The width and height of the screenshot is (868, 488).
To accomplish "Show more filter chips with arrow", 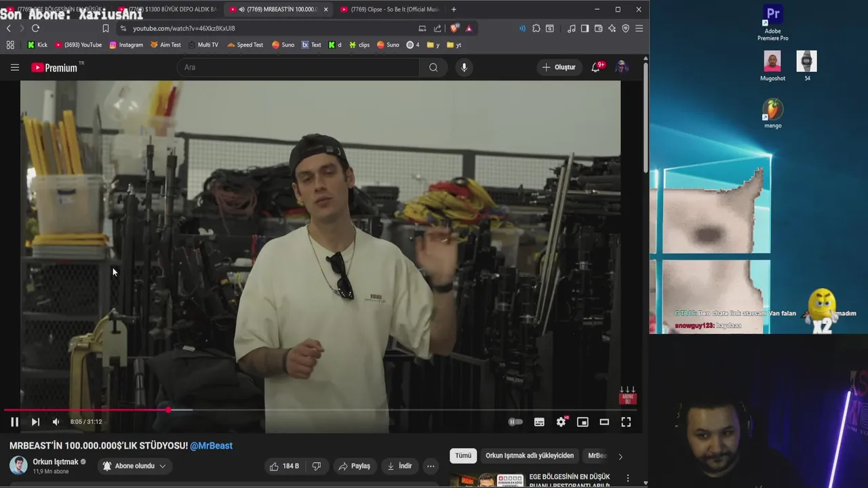I will 620,456.
